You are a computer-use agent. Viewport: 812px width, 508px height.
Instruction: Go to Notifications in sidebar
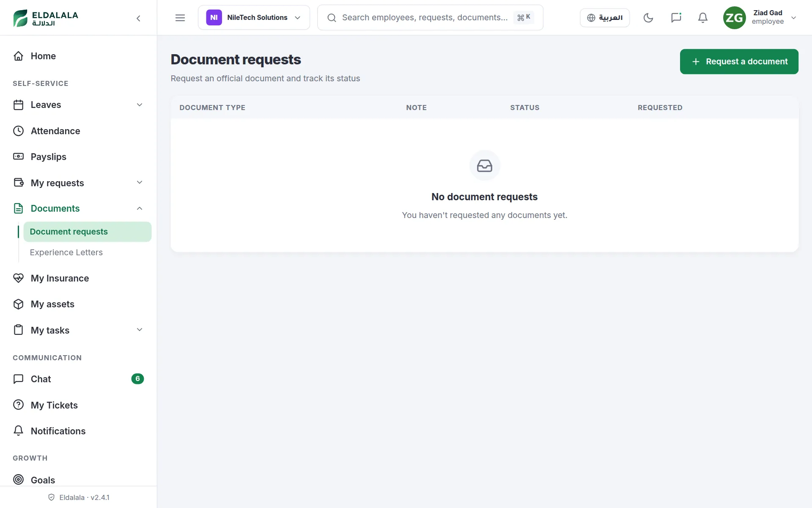[78, 431]
